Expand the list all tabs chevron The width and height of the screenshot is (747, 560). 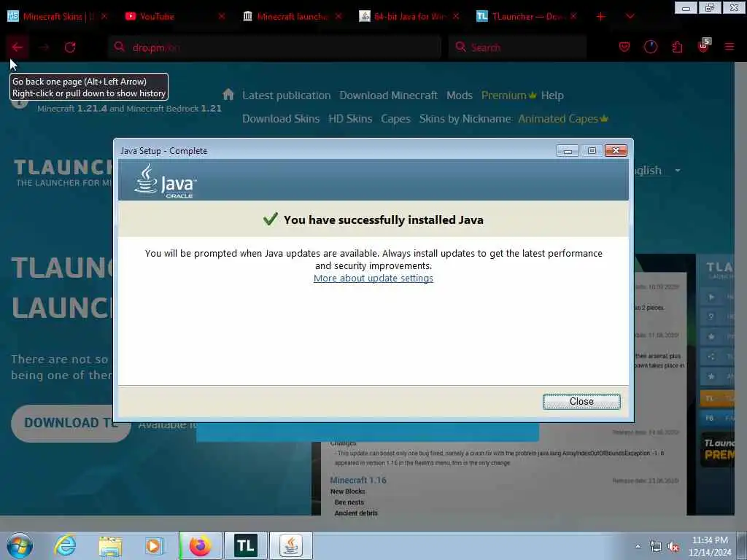[630, 17]
